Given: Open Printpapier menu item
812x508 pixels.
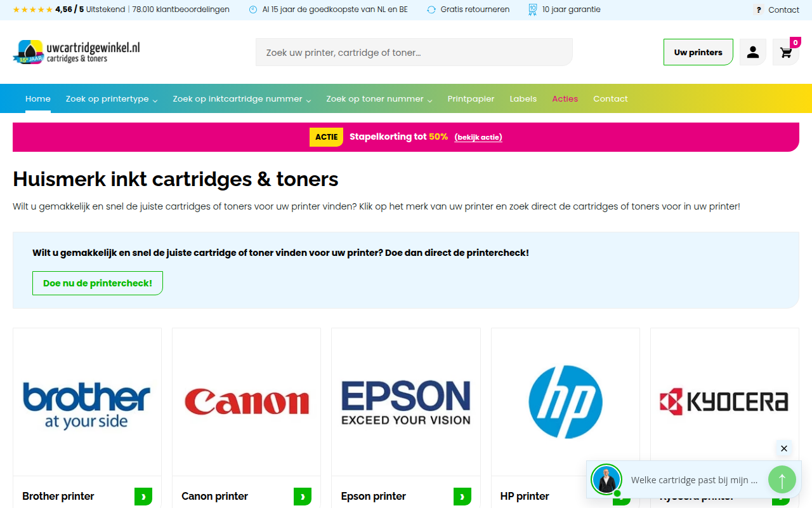Looking at the screenshot, I should [471, 98].
